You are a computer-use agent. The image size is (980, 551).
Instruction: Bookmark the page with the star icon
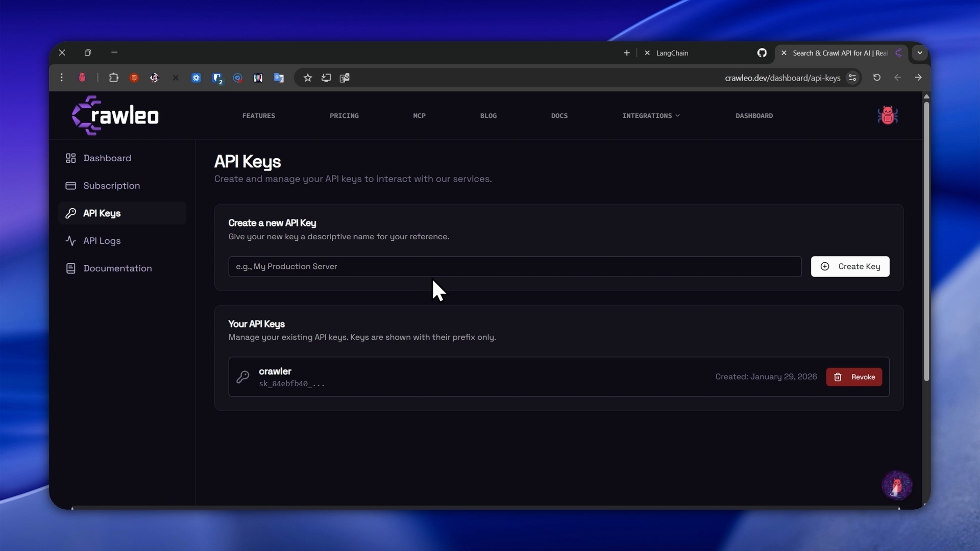pyautogui.click(x=307, y=78)
